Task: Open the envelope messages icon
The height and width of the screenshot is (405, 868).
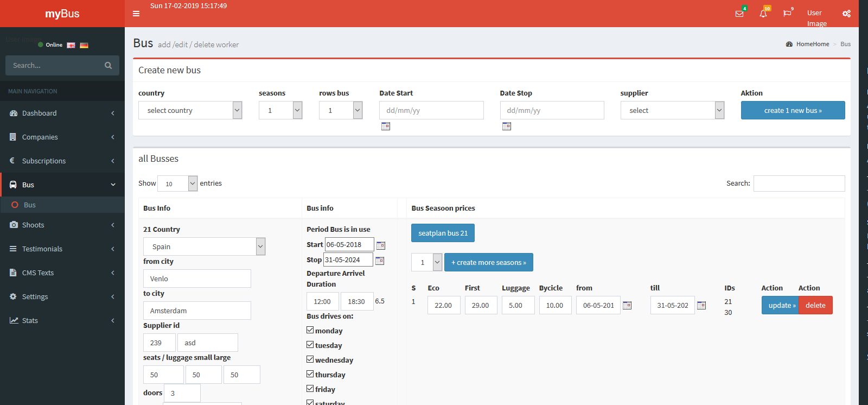Action: click(x=739, y=14)
